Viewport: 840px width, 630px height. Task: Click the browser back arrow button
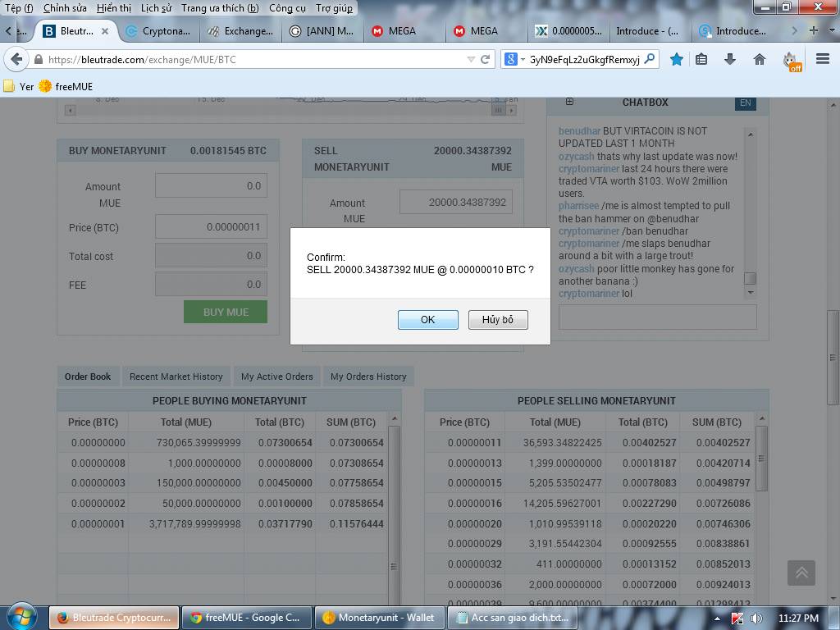click(x=16, y=59)
